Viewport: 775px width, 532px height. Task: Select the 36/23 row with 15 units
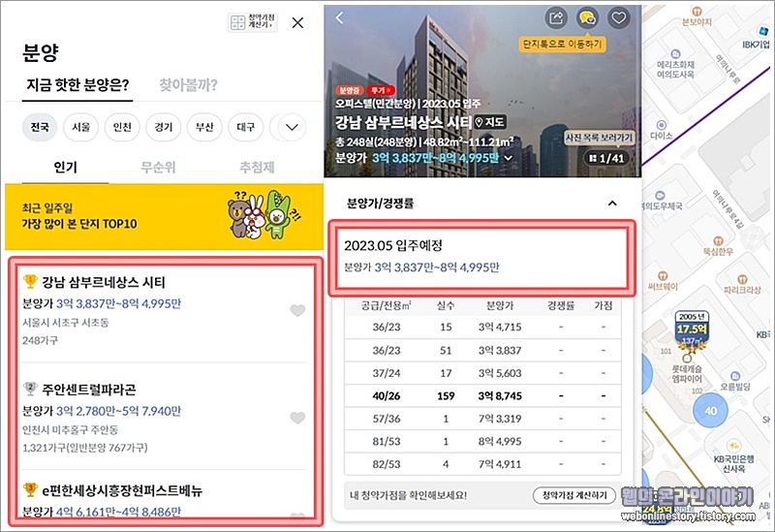[482, 327]
